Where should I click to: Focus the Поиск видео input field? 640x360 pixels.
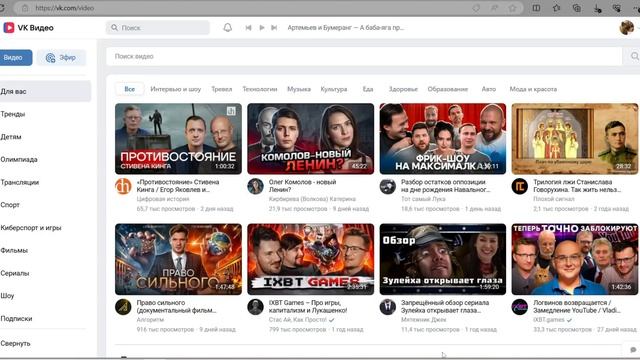point(364,56)
